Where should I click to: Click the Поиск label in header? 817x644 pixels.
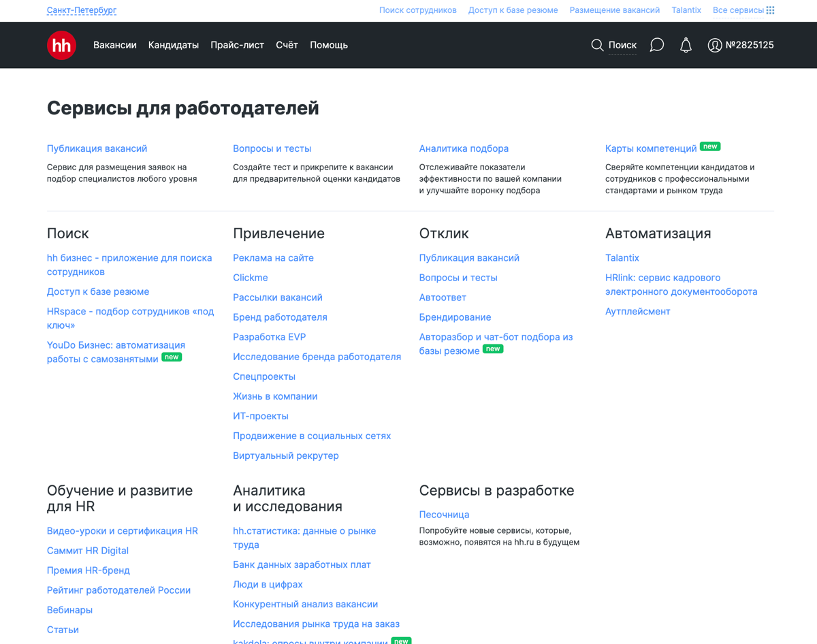pyautogui.click(x=622, y=45)
